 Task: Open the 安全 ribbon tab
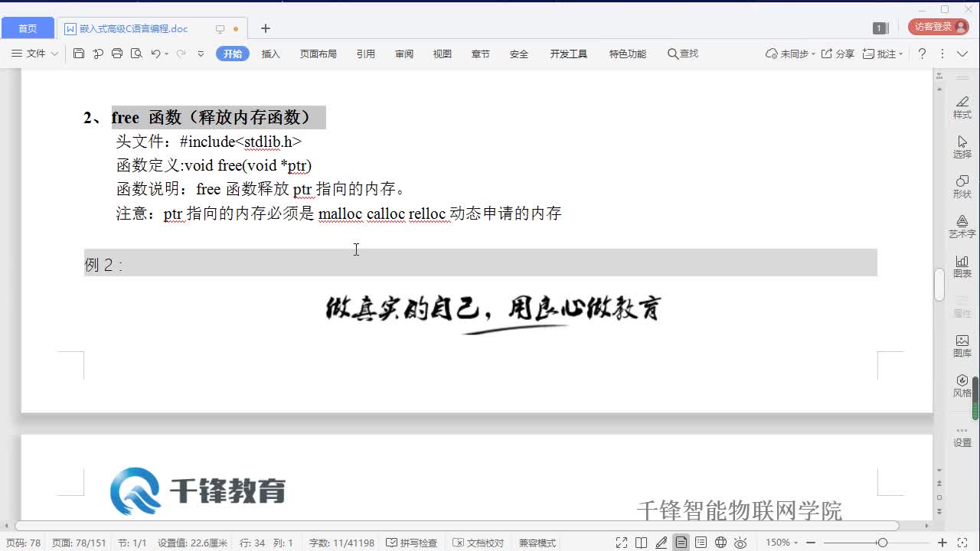point(519,54)
